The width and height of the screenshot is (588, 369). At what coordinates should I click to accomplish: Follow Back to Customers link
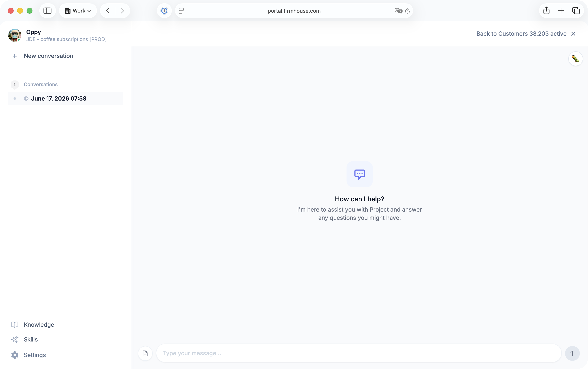(x=521, y=34)
